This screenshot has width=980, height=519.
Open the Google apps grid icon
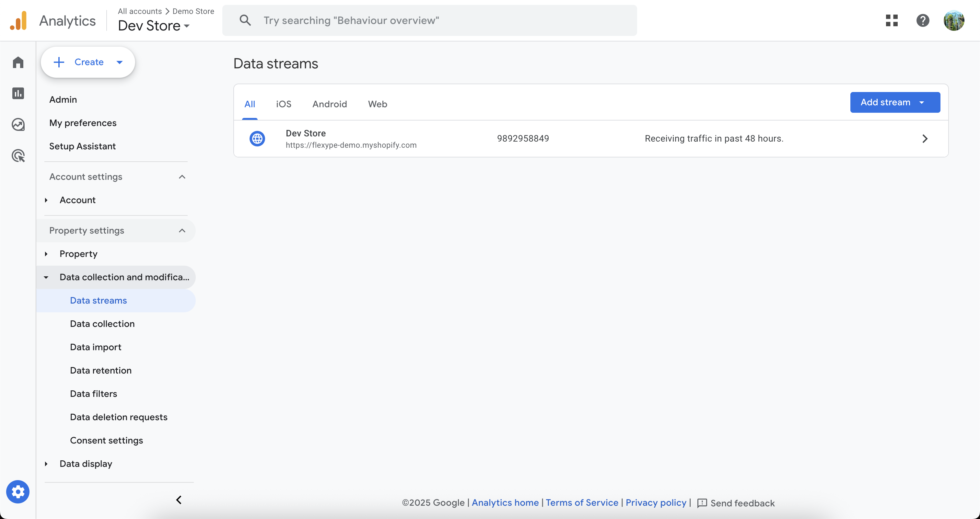click(891, 20)
